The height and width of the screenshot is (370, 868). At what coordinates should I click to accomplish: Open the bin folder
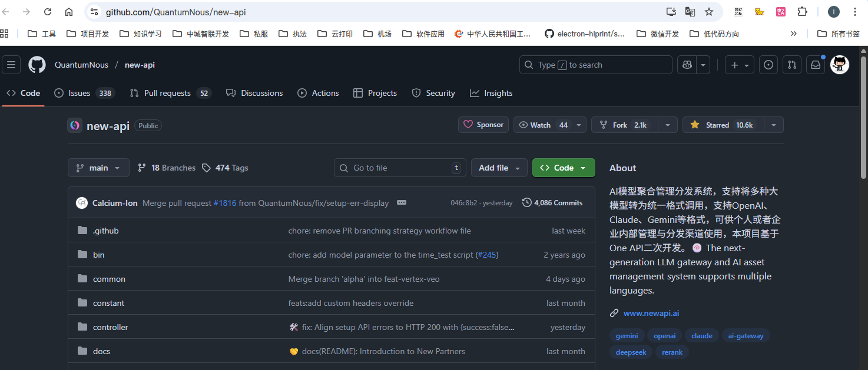point(98,255)
